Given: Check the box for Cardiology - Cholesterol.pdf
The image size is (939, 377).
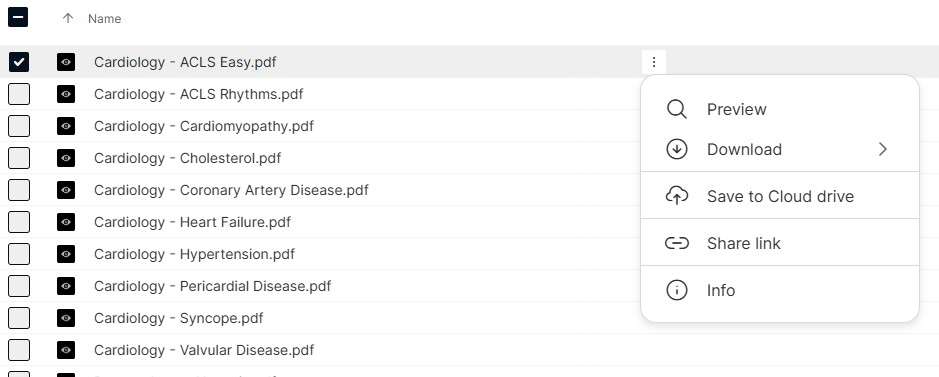Looking at the screenshot, I should [x=19, y=158].
